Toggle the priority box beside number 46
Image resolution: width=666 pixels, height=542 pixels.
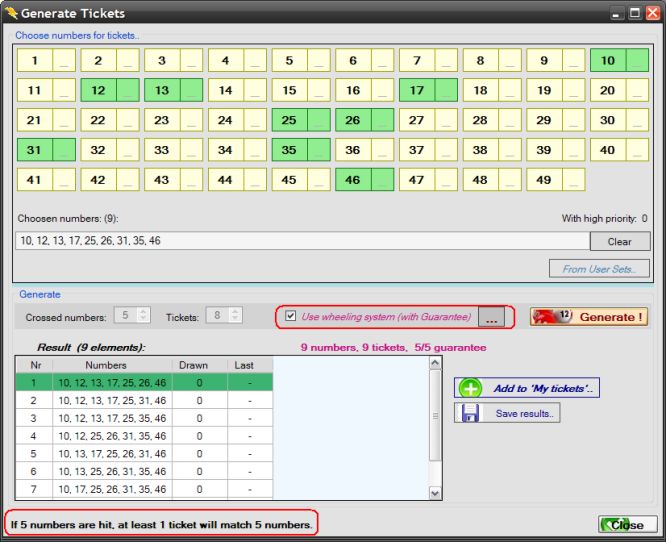click(383, 181)
